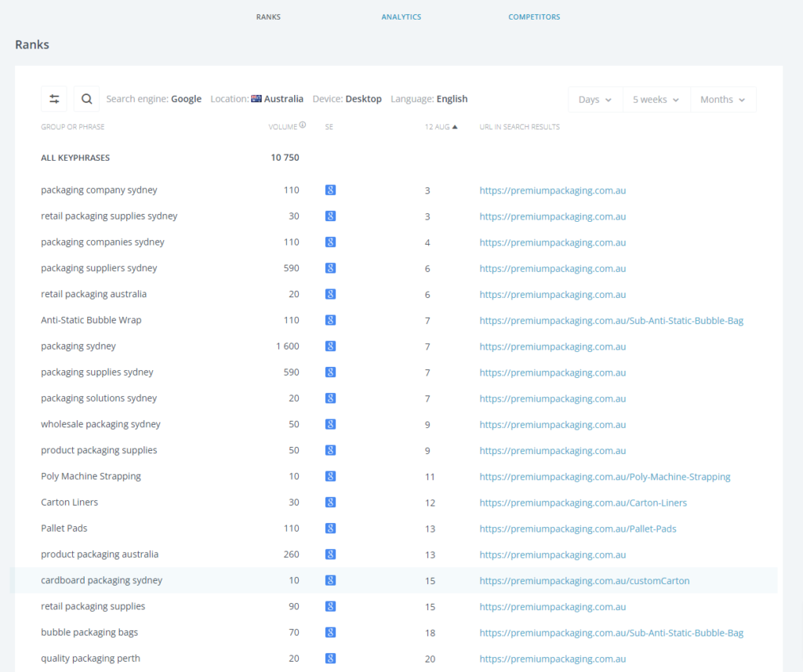Click Google icon for wholesale packaging sydney

[x=330, y=425]
